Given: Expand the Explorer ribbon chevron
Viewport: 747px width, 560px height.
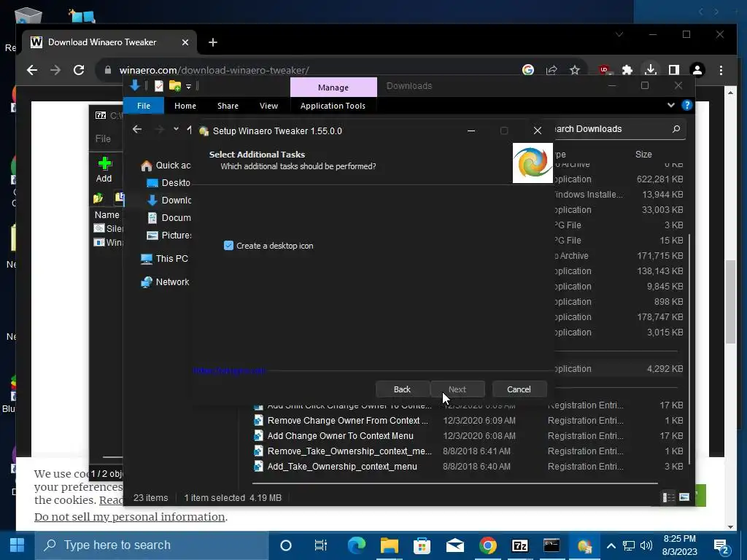Looking at the screenshot, I should click(x=671, y=105).
